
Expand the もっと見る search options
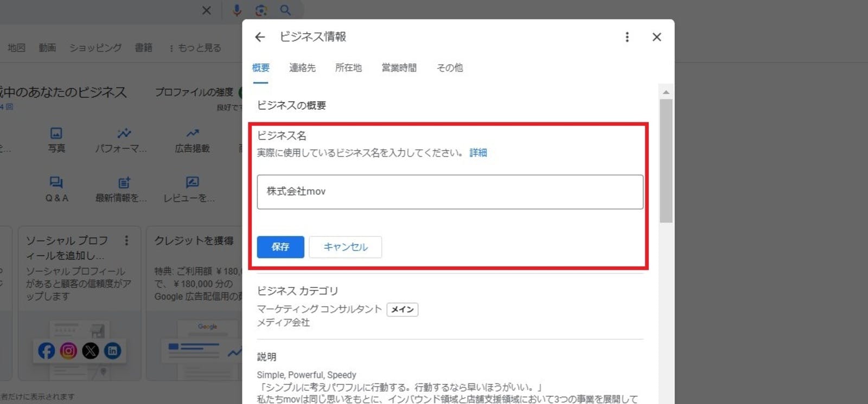195,48
